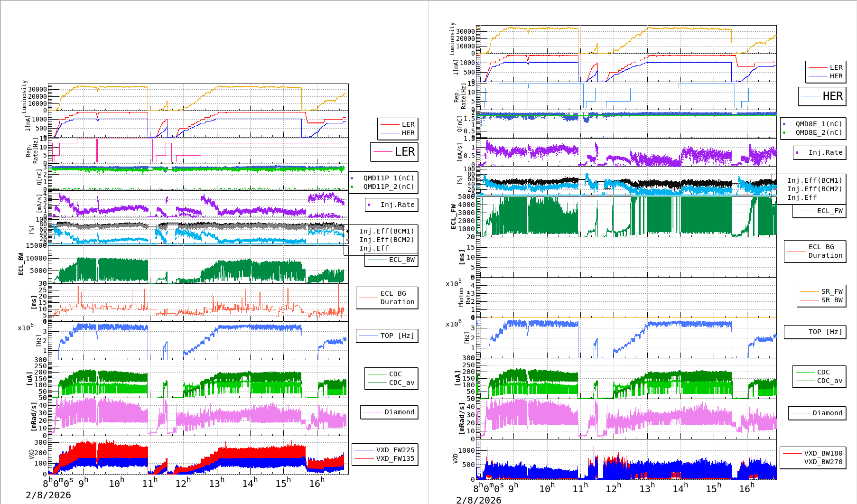Pick the VXD_FW135 legend entry
Screen dimensions: 857x504
pyautogui.click(x=395, y=458)
